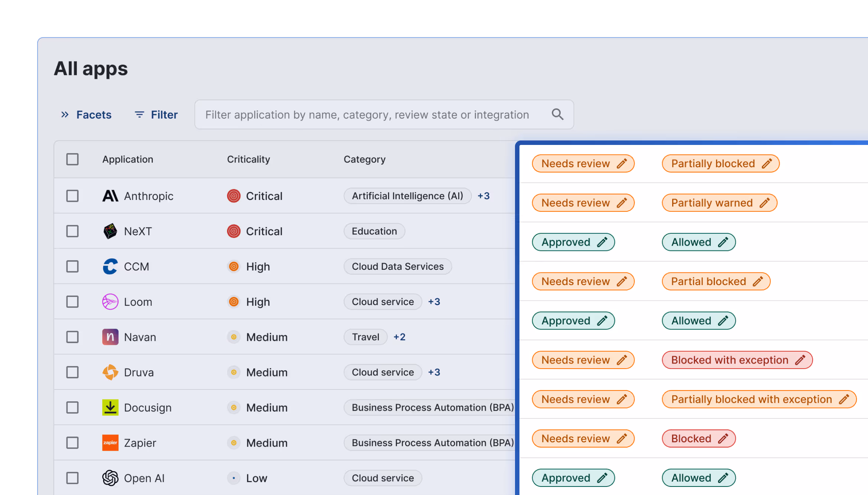868x495 pixels.
Task: Select the Zapier row checkbox
Action: (x=72, y=443)
